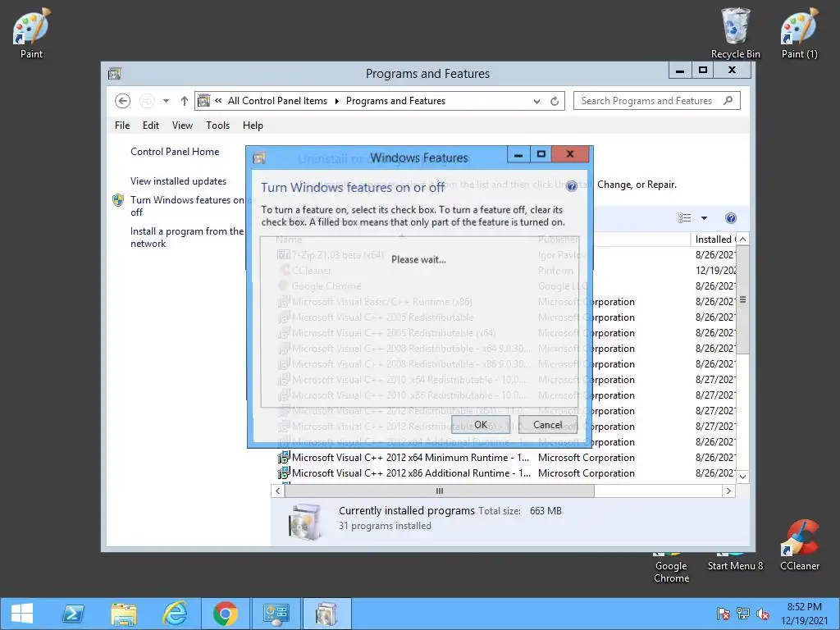
Task: Click the horizontal scrollbar left arrow
Action: click(277, 491)
